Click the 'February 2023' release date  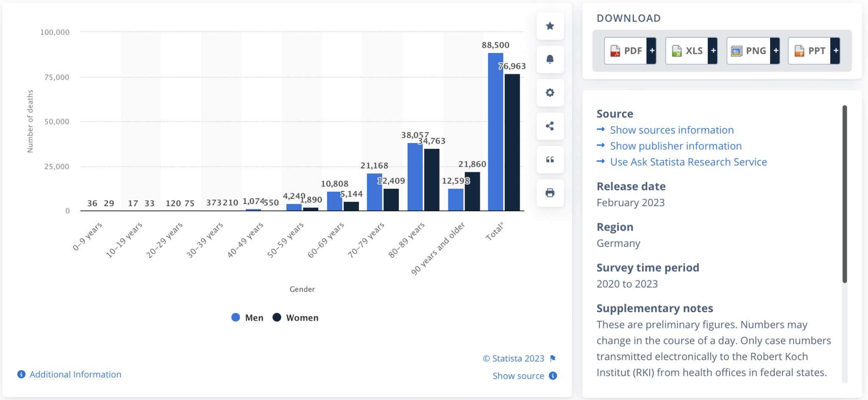pos(631,203)
